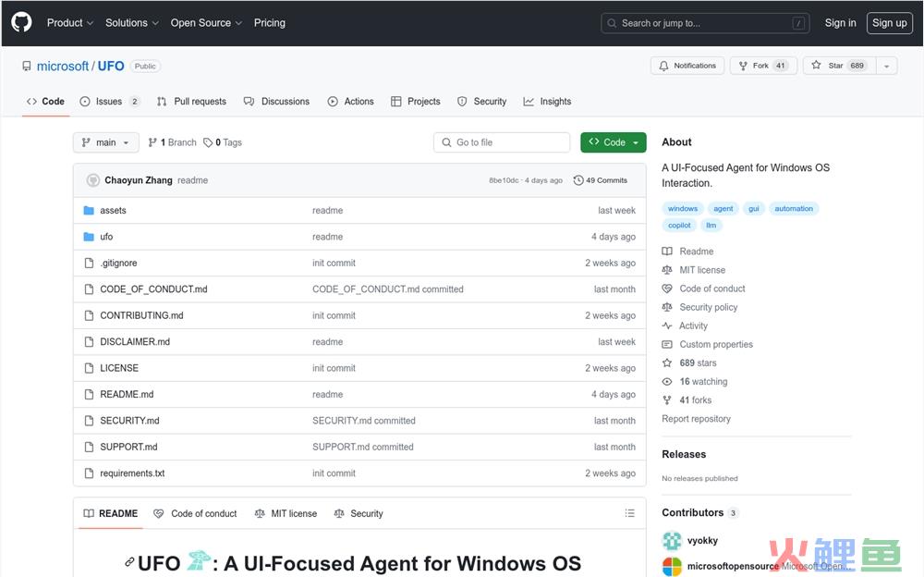The image size is (924, 577).
Task: Click the Go to file search box
Action: pyautogui.click(x=502, y=142)
